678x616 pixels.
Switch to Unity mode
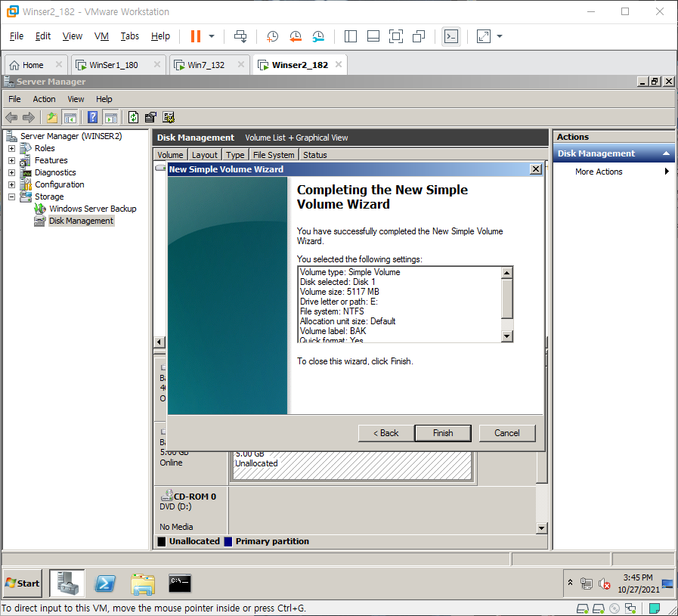click(419, 36)
